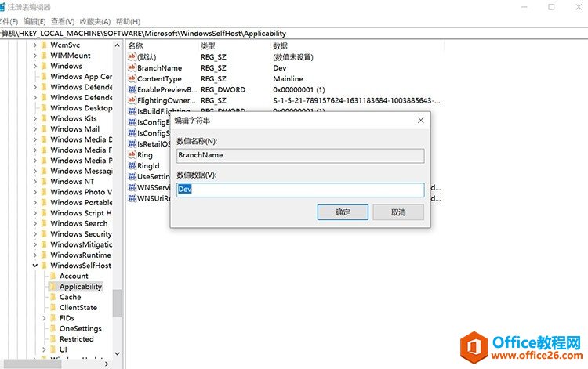
Task: Select the Account tree key
Action: tap(74, 276)
